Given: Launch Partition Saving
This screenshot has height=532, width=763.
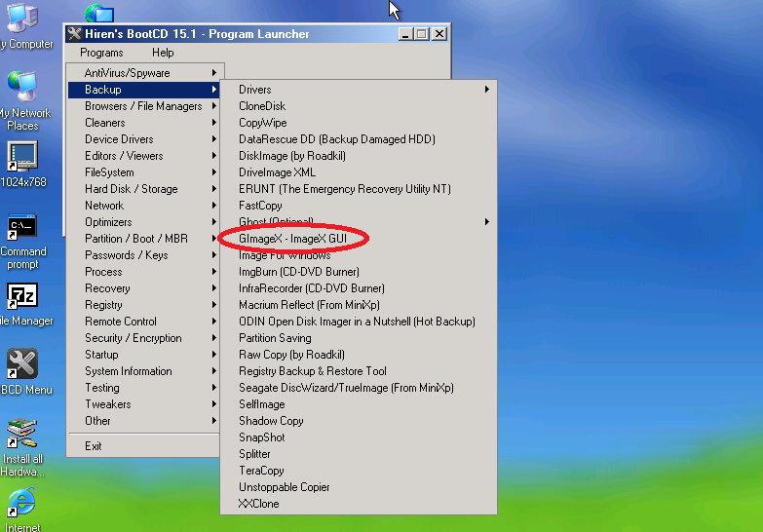Looking at the screenshot, I should click(359, 338).
